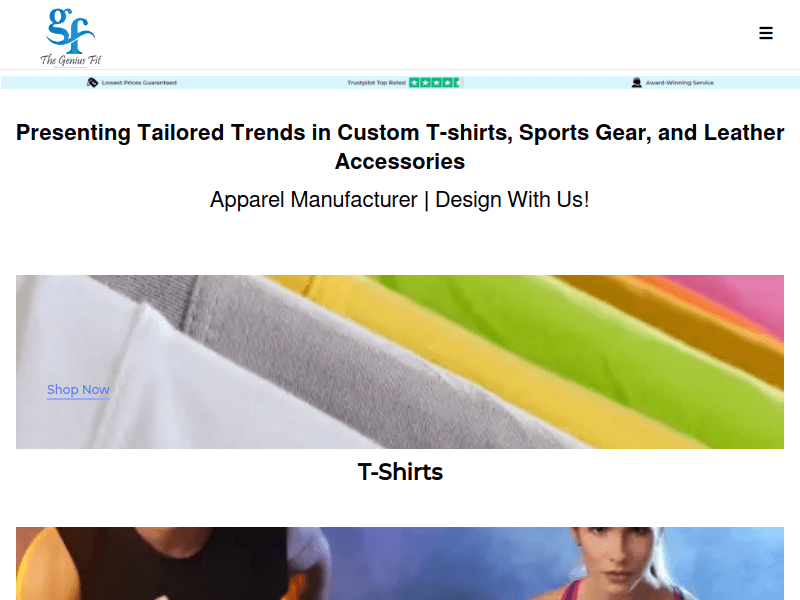Open the hamburger navigation menu
800x600 pixels.
click(765, 33)
